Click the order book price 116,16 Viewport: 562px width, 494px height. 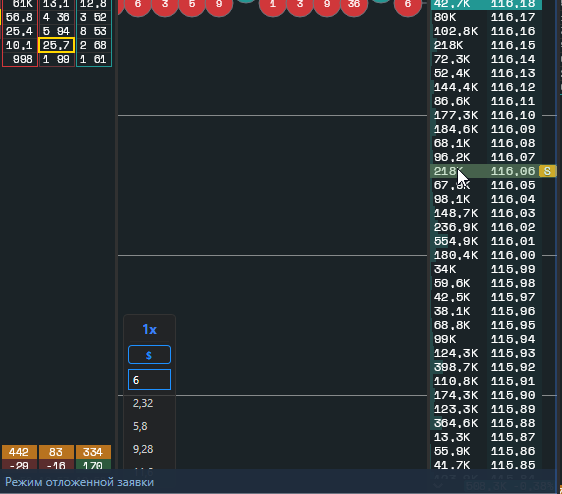tap(513, 31)
